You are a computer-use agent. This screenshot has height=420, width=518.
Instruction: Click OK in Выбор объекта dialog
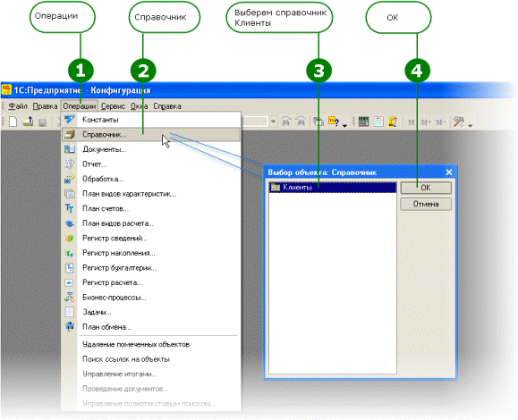point(426,188)
